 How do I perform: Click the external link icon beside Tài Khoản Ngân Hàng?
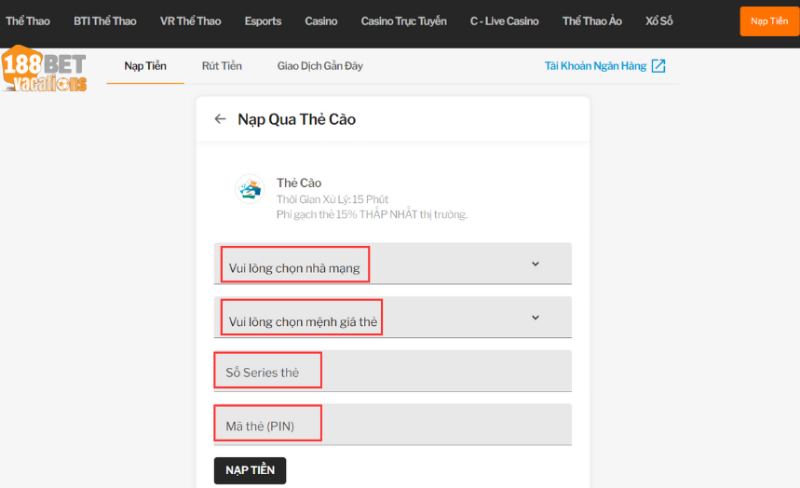(x=658, y=66)
